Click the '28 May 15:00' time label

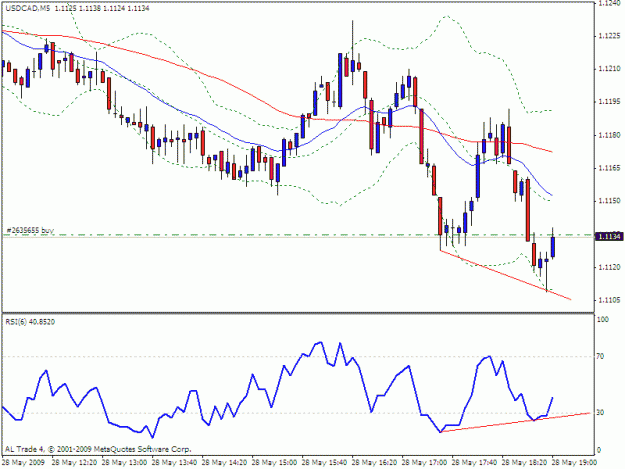(274, 463)
